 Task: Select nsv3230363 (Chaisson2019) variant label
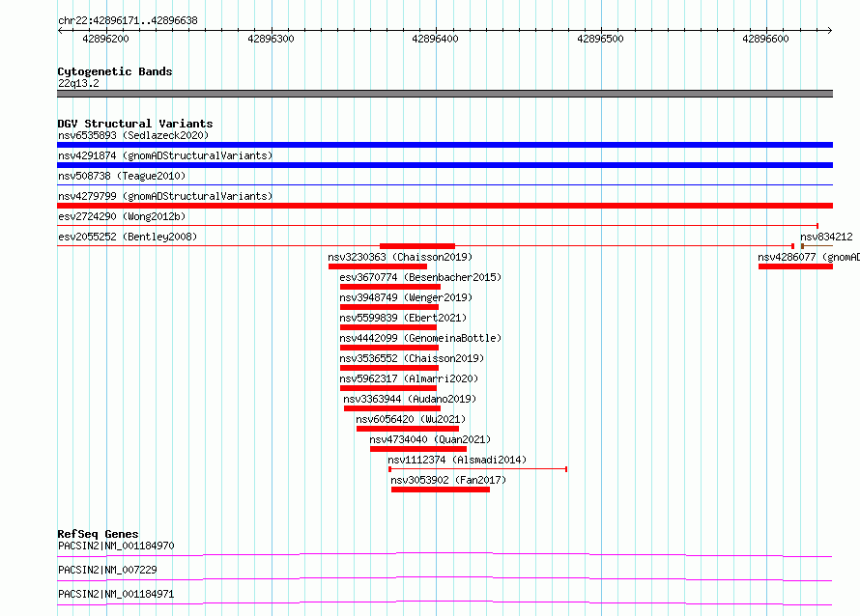[x=400, y=257]
